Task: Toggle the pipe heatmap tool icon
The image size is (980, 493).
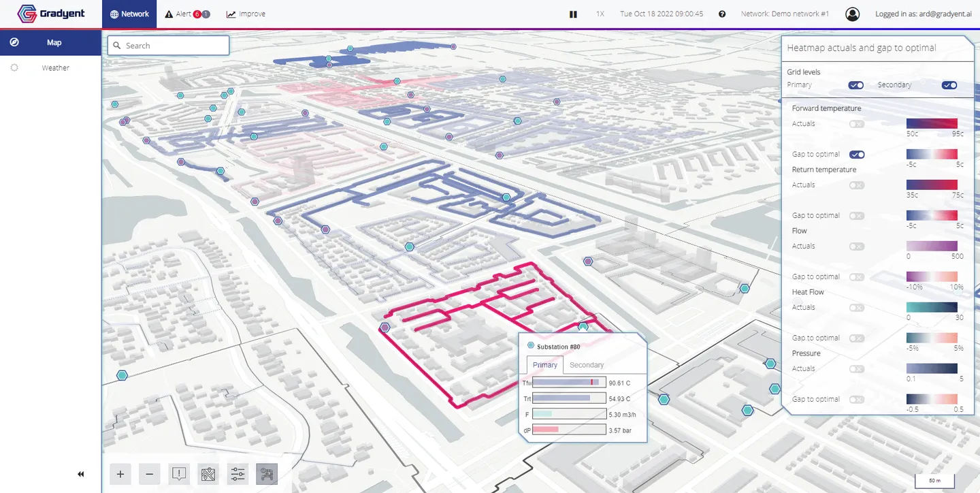Action: [267, 474]
